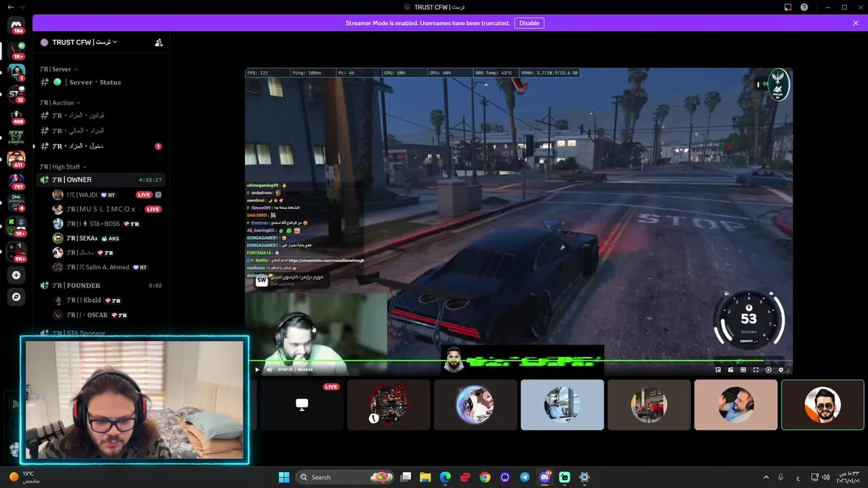Open the دخول المزاد channel with unread badge
Screen dimensions: 868x488
(101, 146)
